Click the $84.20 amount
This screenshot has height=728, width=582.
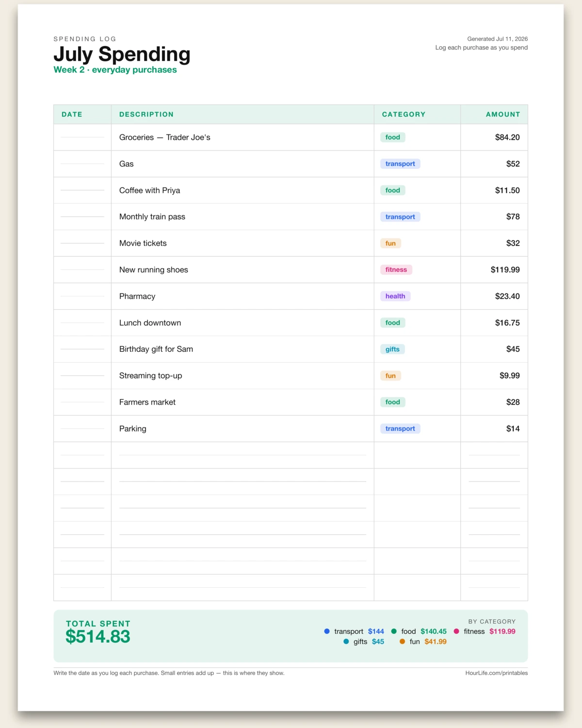(507, 137)
